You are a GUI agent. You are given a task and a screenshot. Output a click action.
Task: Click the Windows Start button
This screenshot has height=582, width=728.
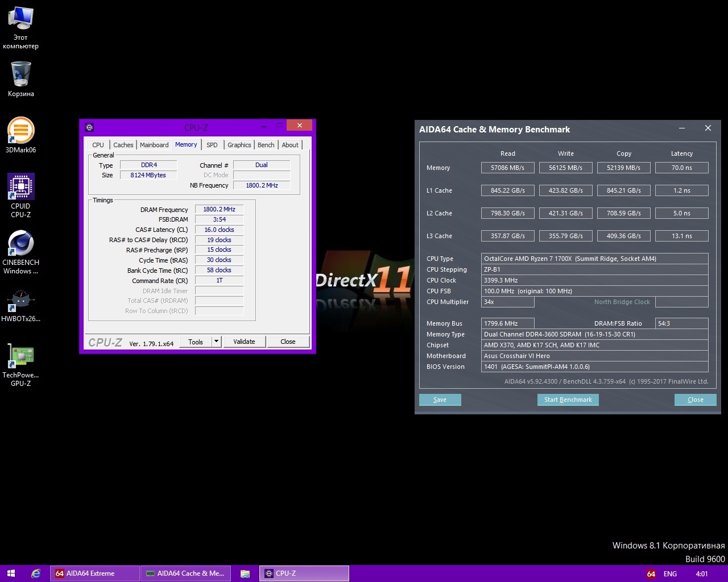coord(11,573)
